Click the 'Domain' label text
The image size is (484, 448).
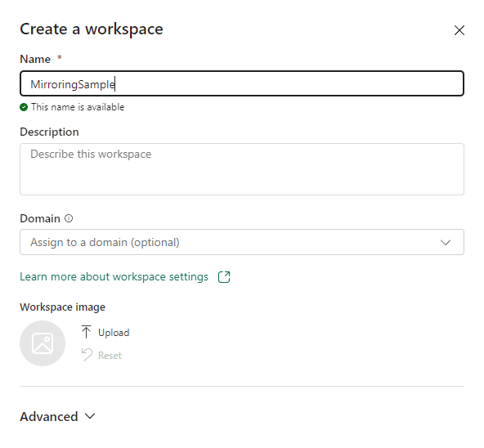pos(40,218)
